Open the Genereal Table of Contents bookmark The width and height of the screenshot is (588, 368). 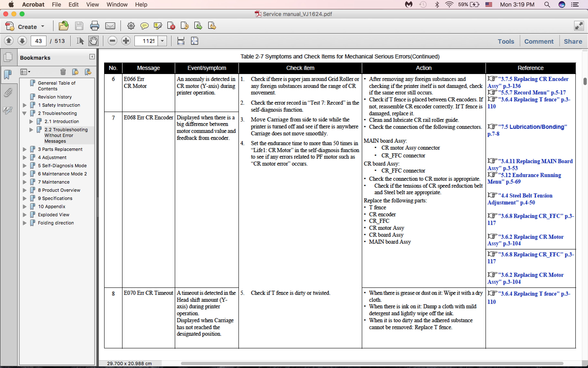click(x=57, y=86)
